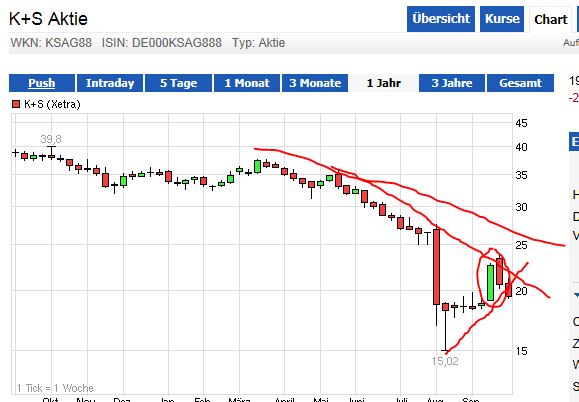Screen dimensions: 579x402
Task: Show the Gesamt chart range
Action: (520, 83)
